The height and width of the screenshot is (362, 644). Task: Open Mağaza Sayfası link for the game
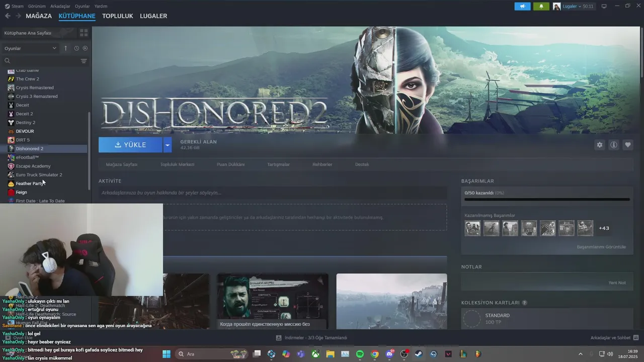[121, 164]
